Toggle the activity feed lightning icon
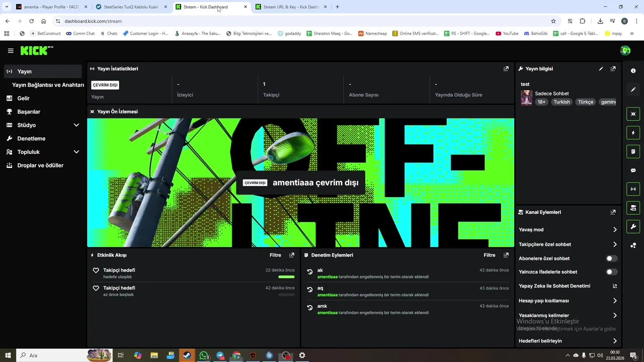Image resolution: width=644 pixels, height=362 pixels. pos(633,133)
